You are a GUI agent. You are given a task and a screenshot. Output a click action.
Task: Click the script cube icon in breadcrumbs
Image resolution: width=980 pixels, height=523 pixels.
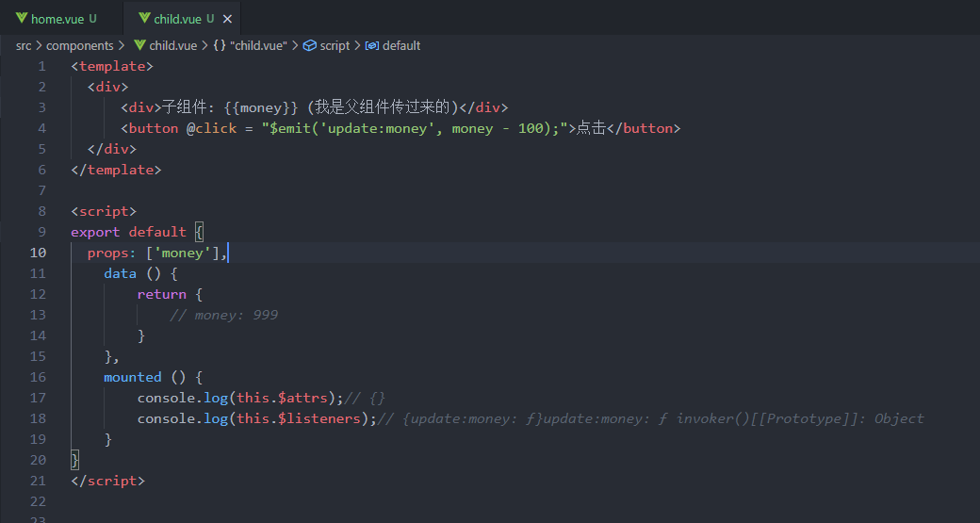309,45
